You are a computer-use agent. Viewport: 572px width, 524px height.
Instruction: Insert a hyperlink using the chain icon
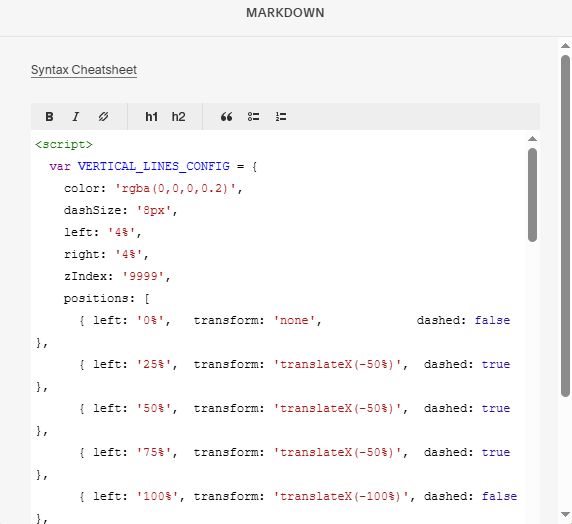tap(103, 117)
